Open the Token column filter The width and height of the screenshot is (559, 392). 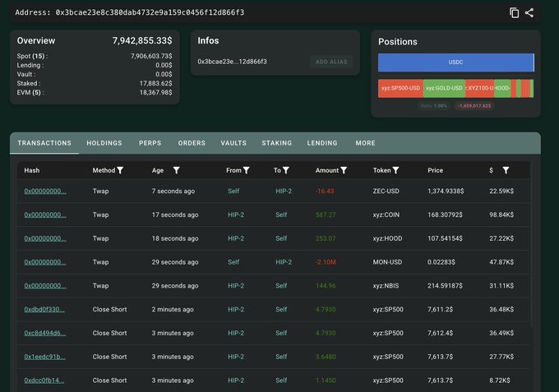(395, 170)
